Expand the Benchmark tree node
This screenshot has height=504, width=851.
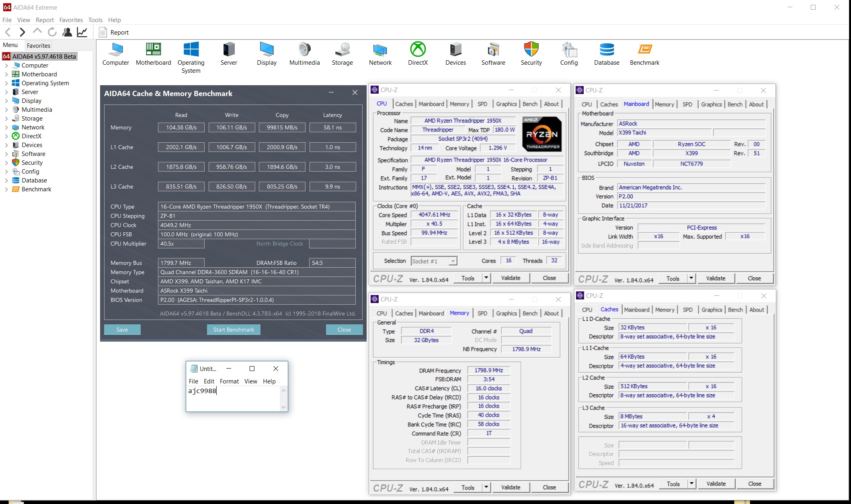[x=6, y=189]
